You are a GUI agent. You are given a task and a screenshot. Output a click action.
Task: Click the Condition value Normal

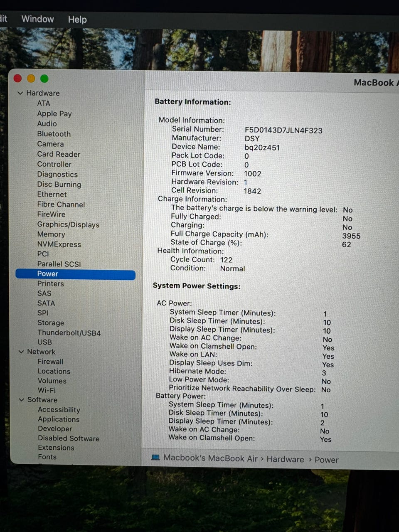click(x=232, y=268)
